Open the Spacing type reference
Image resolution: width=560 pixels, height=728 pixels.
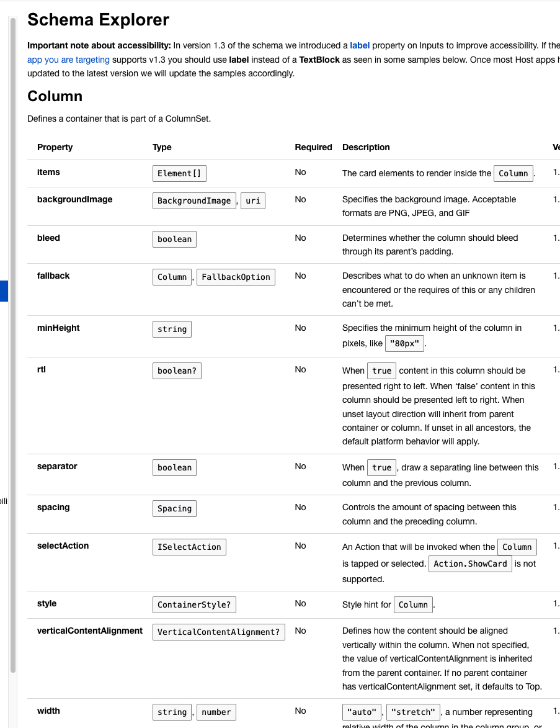coord(174,508)
